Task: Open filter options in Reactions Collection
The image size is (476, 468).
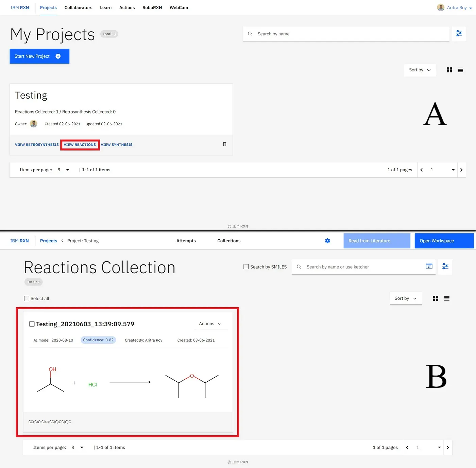Action: pos(445,266)
